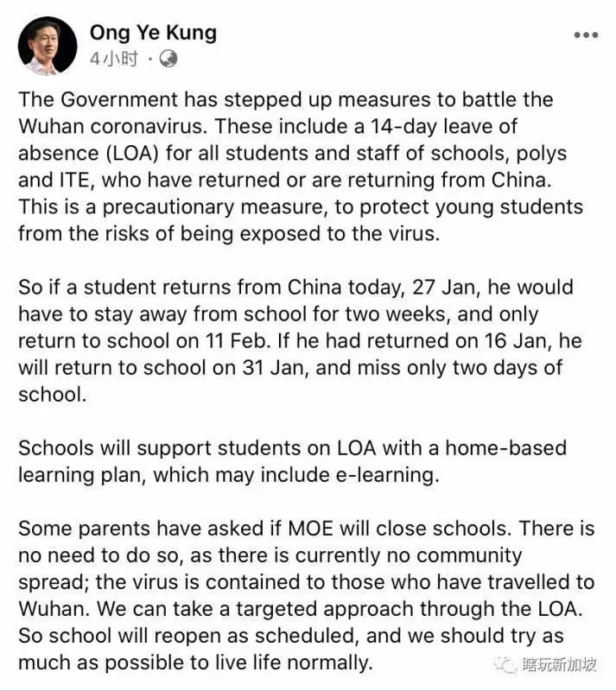Click the WeChat logo in the watermark
This screenshot has height=691, width=616.
click(x=505, y=664)
